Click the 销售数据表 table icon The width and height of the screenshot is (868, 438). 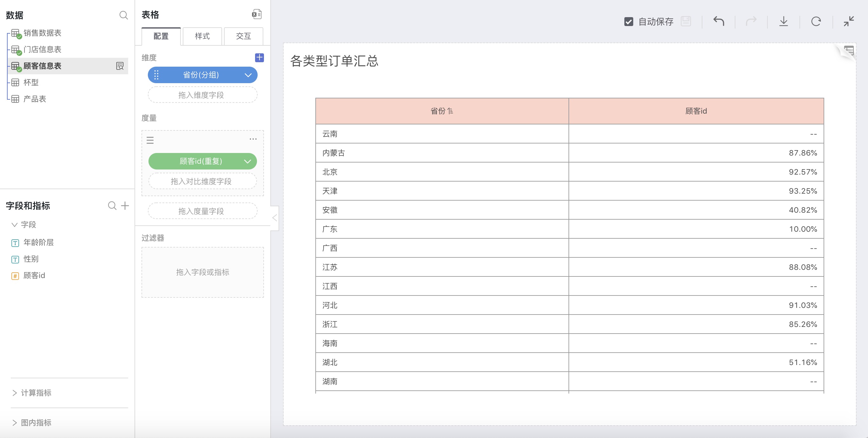pos(16,33)
